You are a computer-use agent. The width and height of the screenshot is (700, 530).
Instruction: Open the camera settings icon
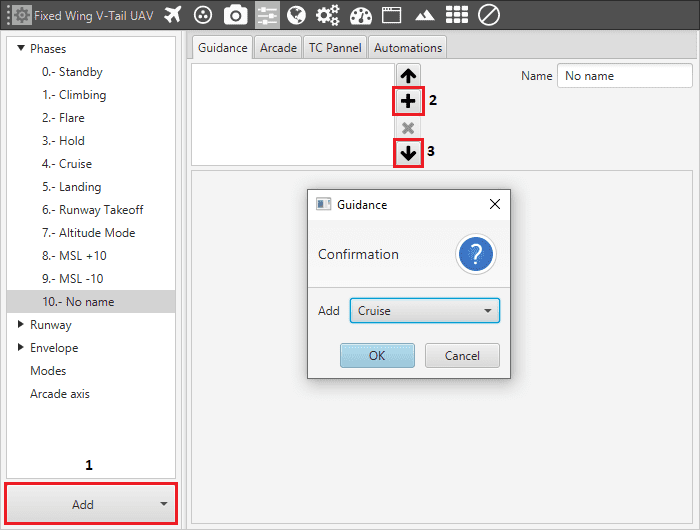[x=235, y=15]
